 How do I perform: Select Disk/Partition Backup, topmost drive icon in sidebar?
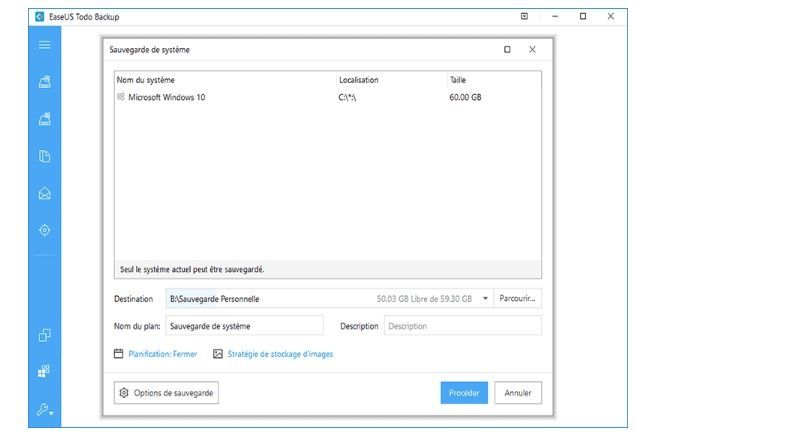click(x=44, y=82)
